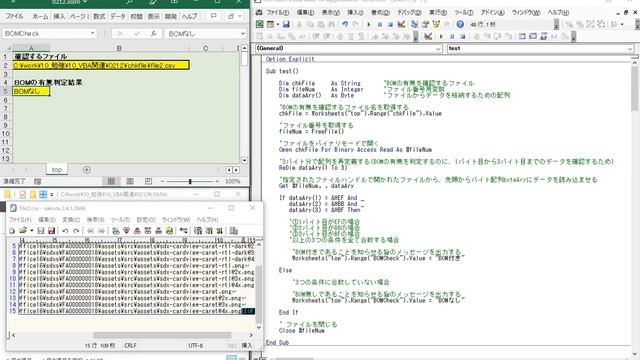The width and height of the screenshot is (640, 360).
Task: Click the New file icon in sakura editor
Action: pyautogui.click(x=12, y=231)
